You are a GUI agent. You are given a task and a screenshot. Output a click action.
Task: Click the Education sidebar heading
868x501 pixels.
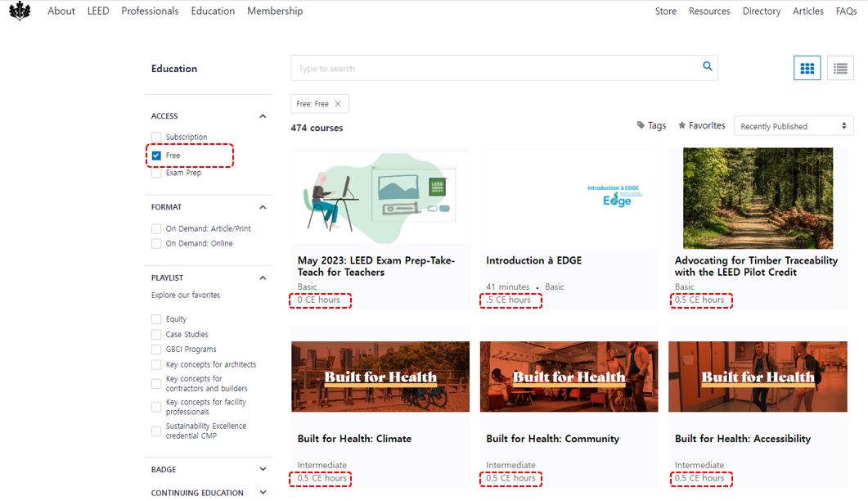pos(173,69)
